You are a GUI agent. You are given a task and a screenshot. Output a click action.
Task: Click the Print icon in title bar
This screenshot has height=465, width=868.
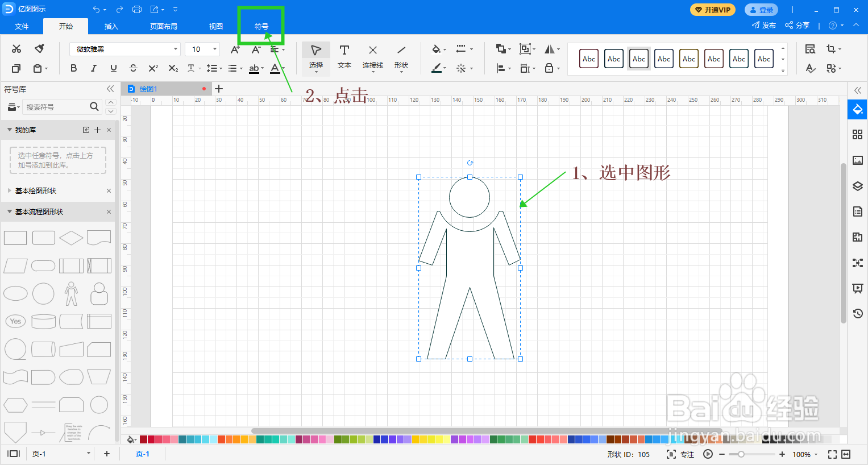pos(137,10)
